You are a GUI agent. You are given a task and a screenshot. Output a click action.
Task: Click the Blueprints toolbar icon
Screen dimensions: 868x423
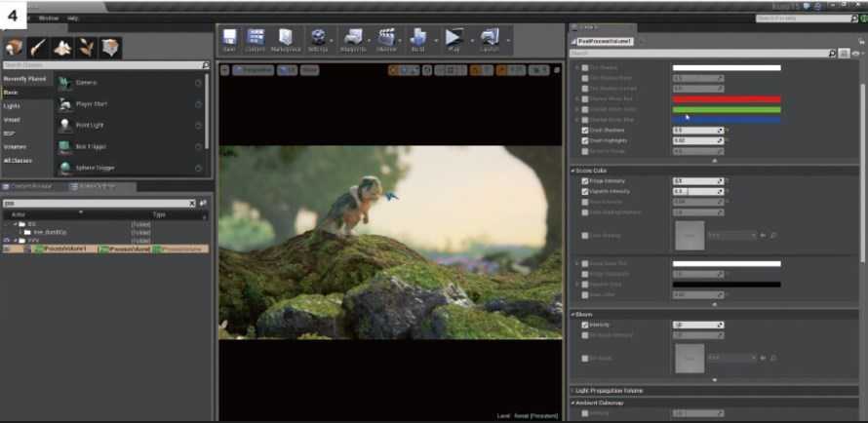click(353, 39)
